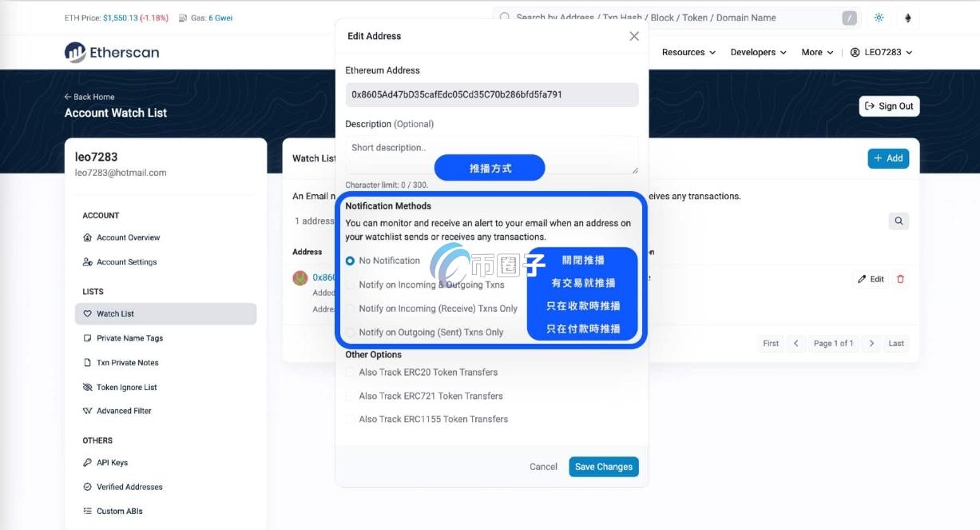This screenshot has height=530, width=980.
Task: Open the Developers dropdown menu
Action: 758,53
